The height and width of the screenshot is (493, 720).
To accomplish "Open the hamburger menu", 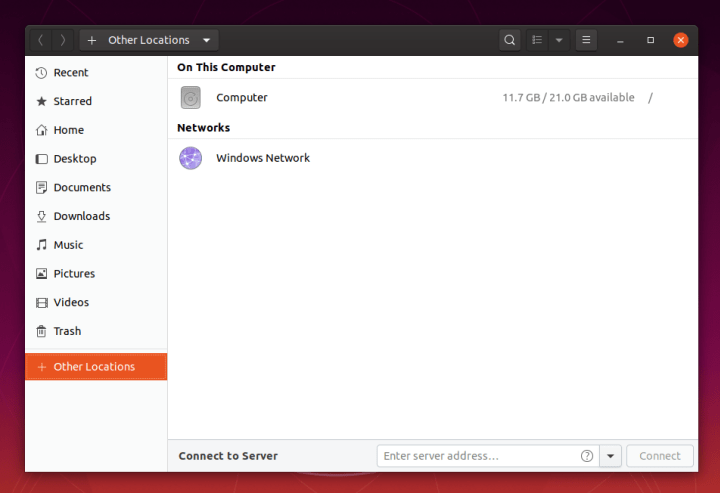I will [586, 40].
